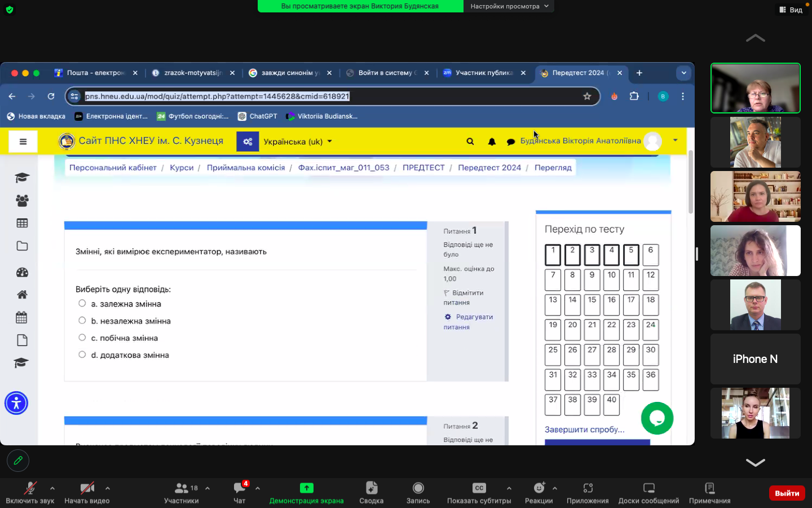Open Moodle hamburger side menu
This screenshot has height=508, width=812.
click(x=23, y=142)
